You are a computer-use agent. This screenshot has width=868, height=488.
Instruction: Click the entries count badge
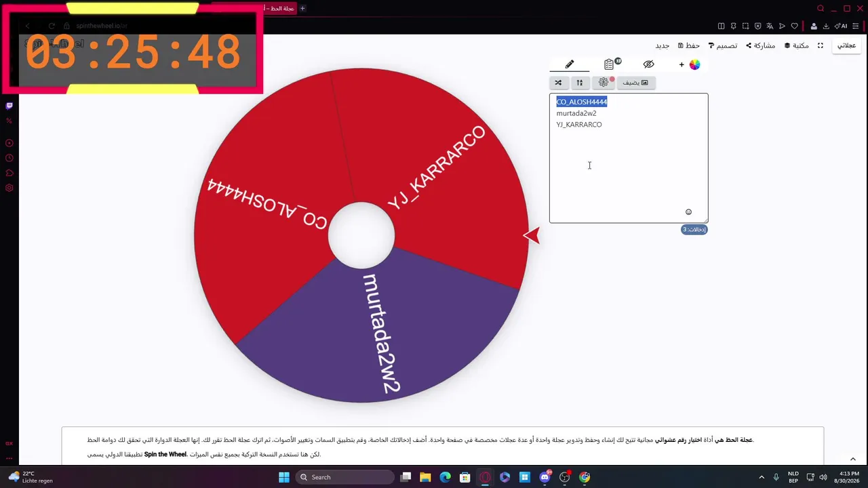coord(694,230)
